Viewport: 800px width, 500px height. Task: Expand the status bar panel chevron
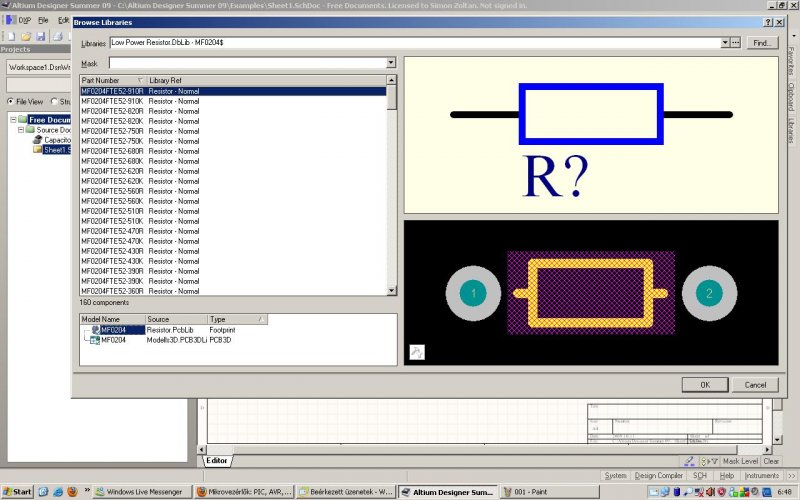click(x=791, y=476)
